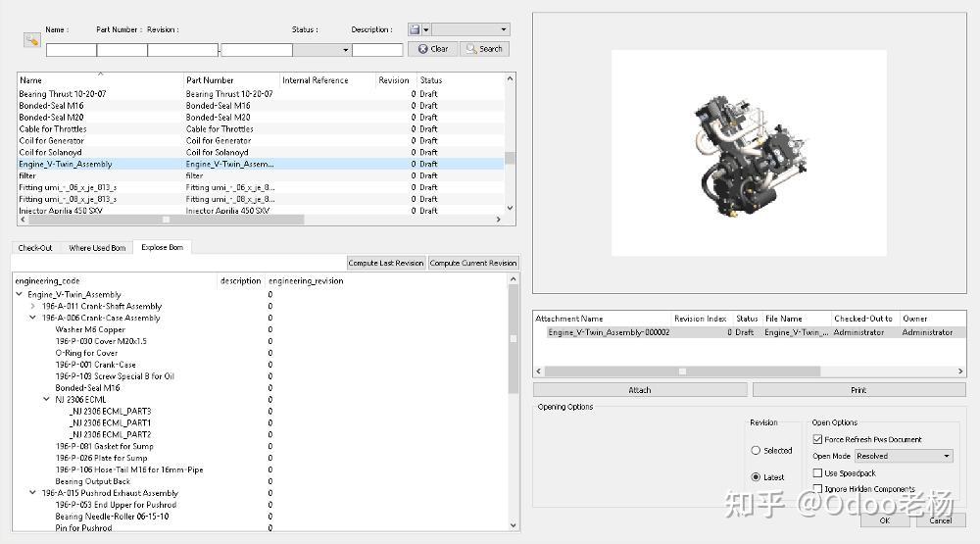Click the Attach button
Image resolution: width=980 pixels, height=544 pixels.
tap(640, 390)
